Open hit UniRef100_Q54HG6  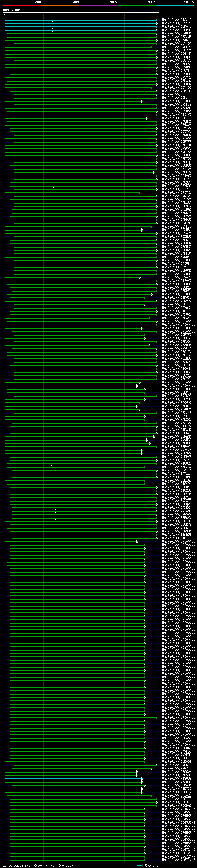pyautogui.click(x=177, y=33)
